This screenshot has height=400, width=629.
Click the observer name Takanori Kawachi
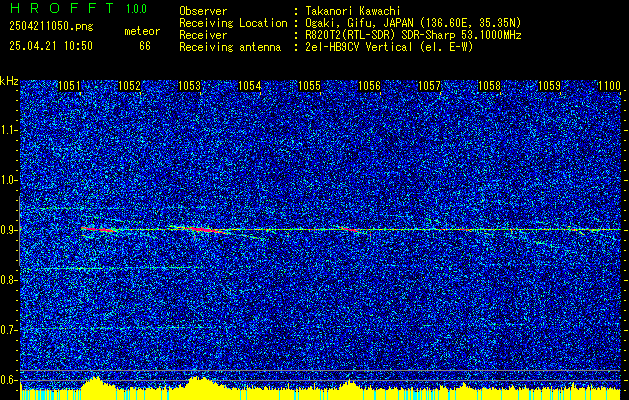(353, 11)
